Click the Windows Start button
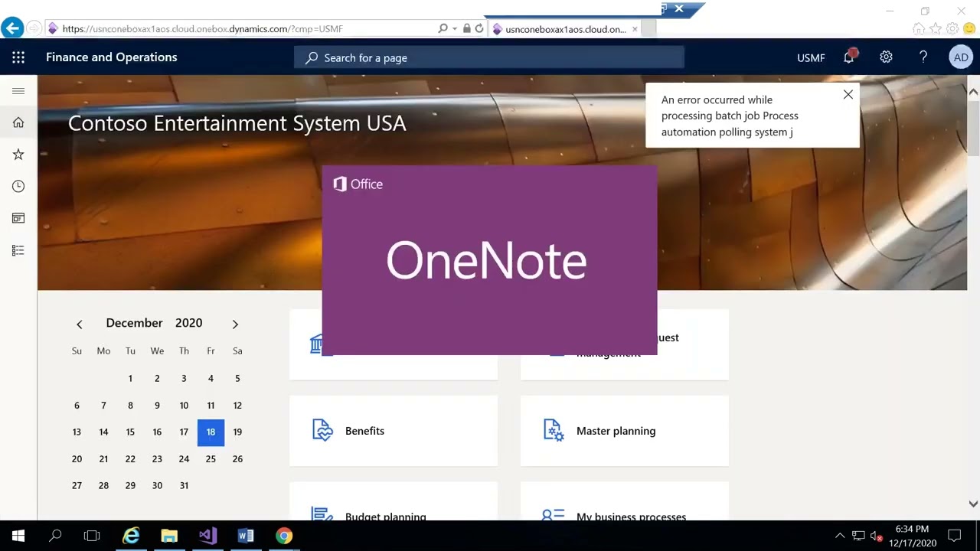This screenshot has height=551, width=980. 18,536
